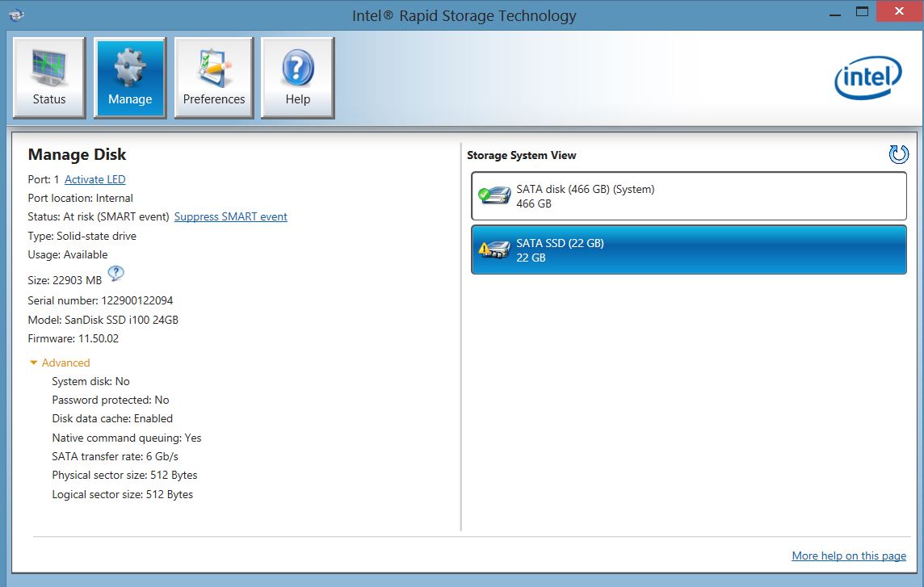Image resolution: width=924 pixels, height=587 pixels.
Task: Click the application icon in title bar
Action: coord(16,15)
